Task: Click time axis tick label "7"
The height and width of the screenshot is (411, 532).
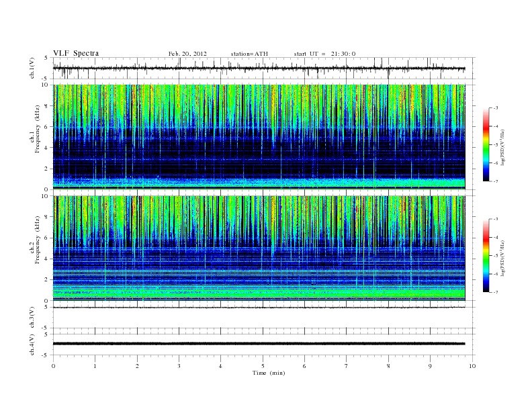Action: pyautogui.click(x=347, y=366)
